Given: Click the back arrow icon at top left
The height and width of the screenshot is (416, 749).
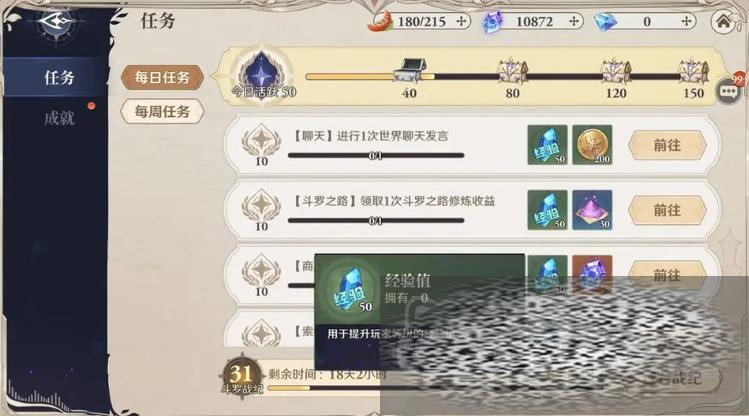Looking at the screenshot, I should click(x=55, y=21).
